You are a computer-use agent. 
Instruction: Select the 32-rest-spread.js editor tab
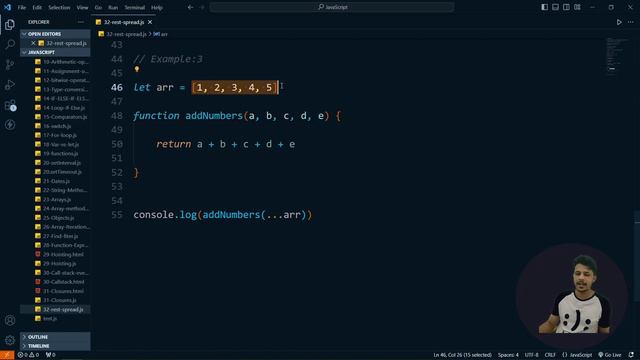(124, 22)
